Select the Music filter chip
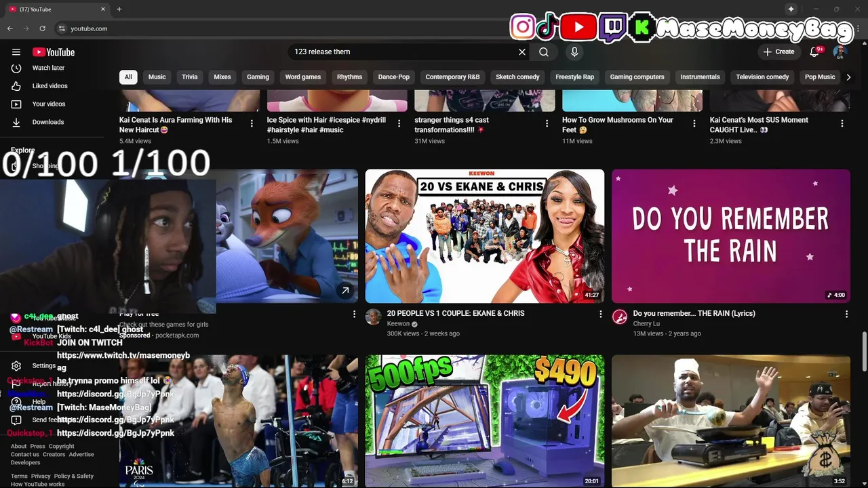 (157, 77)
